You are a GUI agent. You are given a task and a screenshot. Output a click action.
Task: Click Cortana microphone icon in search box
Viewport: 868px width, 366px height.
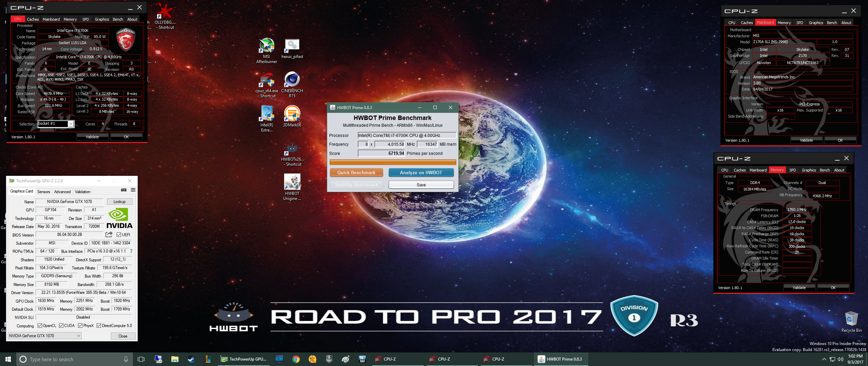pyautogui.click(x=126, y=359)
